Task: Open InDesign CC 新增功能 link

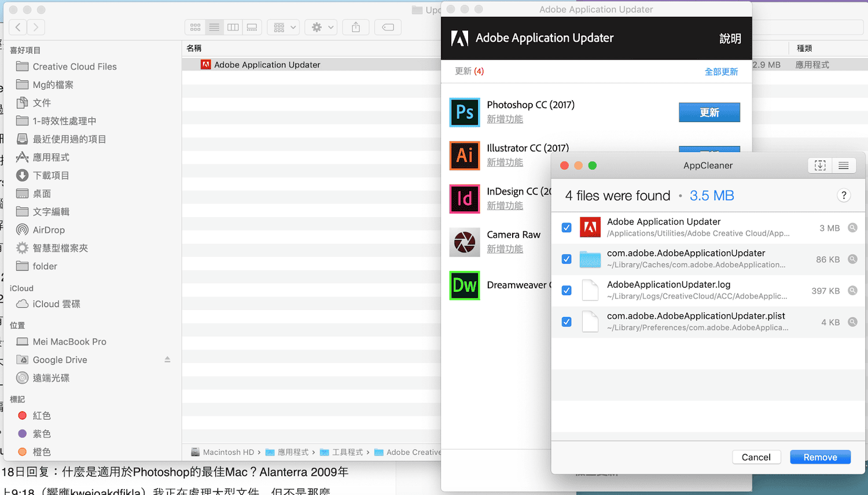Action: pyautogui.click(x=505, y=206)
